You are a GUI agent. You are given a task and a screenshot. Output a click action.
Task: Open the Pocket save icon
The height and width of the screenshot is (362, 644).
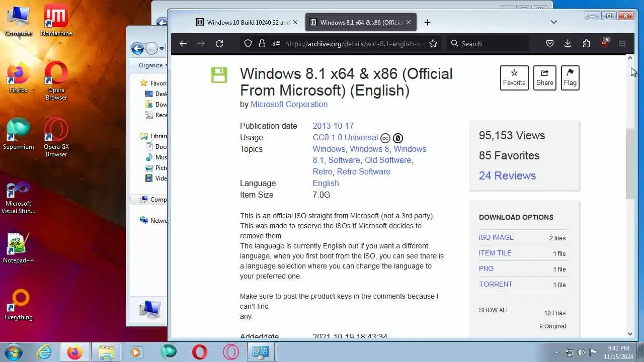point(550,44)
